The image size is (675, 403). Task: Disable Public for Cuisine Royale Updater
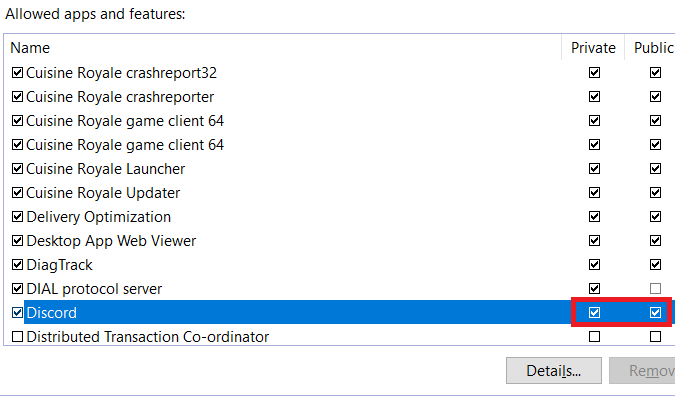click(x=655, y=193)
